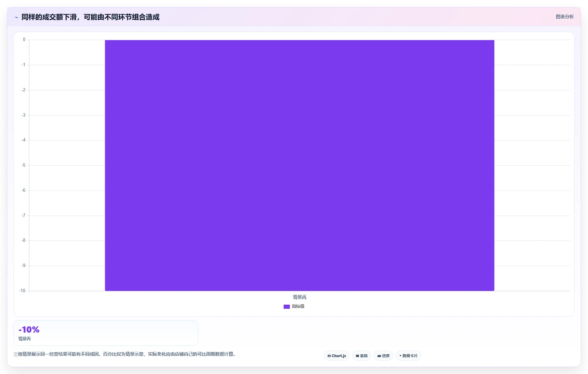Click the -10% value in the data card
Image resolution: width=588 pixels, height=374 pixels.
29,329
